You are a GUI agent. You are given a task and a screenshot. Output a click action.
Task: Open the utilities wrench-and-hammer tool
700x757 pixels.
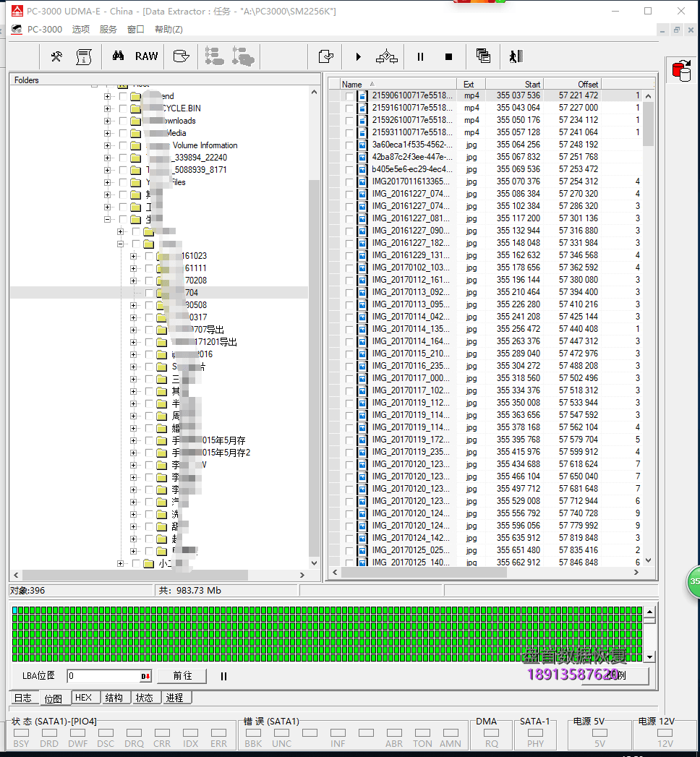click(56, 56)
